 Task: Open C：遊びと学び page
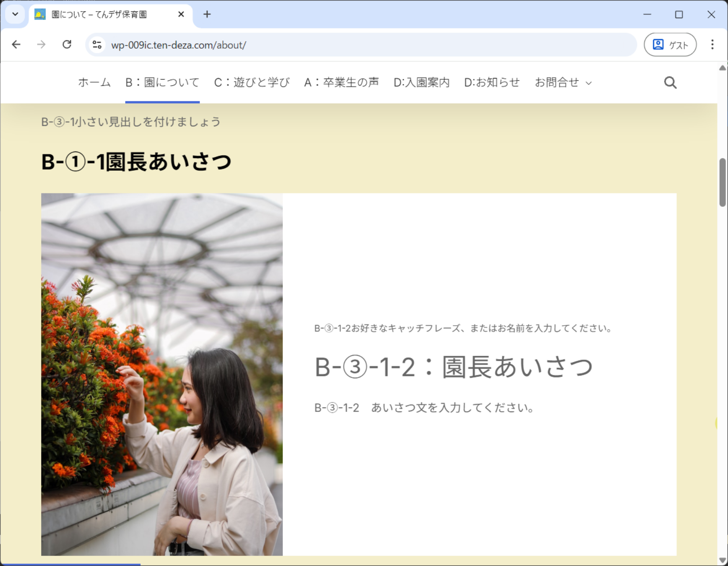[x=252, y=82]
